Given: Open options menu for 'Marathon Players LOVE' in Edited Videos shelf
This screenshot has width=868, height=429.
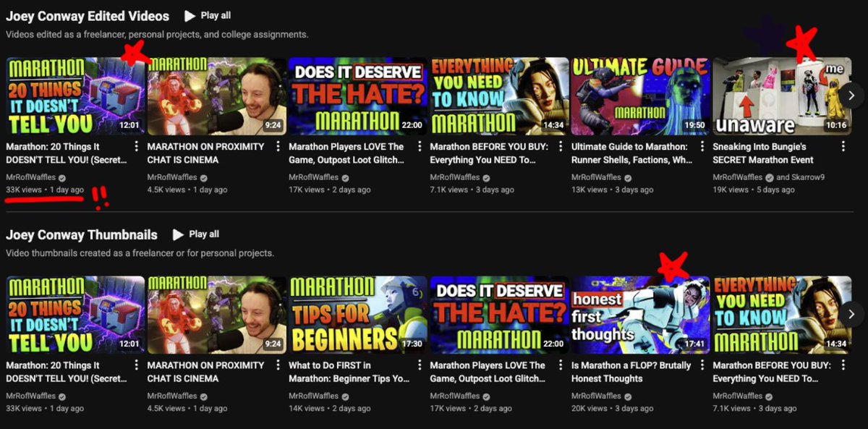Looking at the screenshot, I should pos(419,147).
